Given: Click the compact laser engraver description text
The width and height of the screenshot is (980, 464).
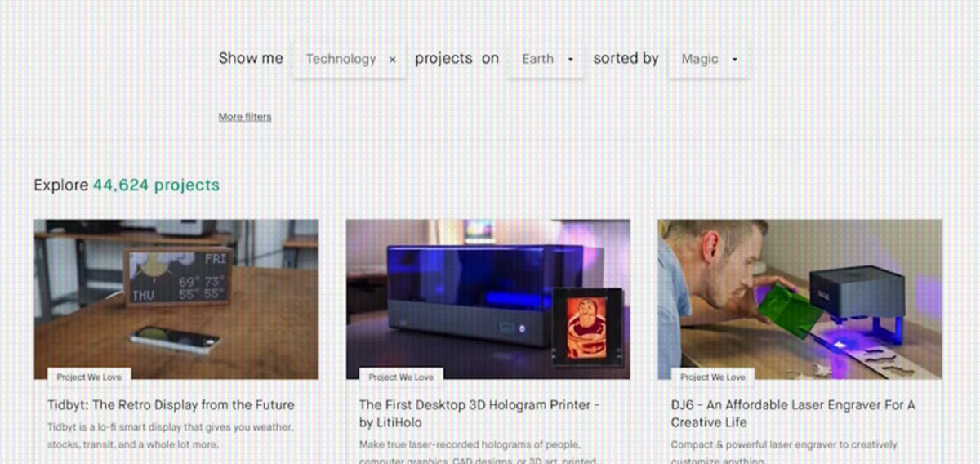Looking at the screenshot, I should pos(784,445).
